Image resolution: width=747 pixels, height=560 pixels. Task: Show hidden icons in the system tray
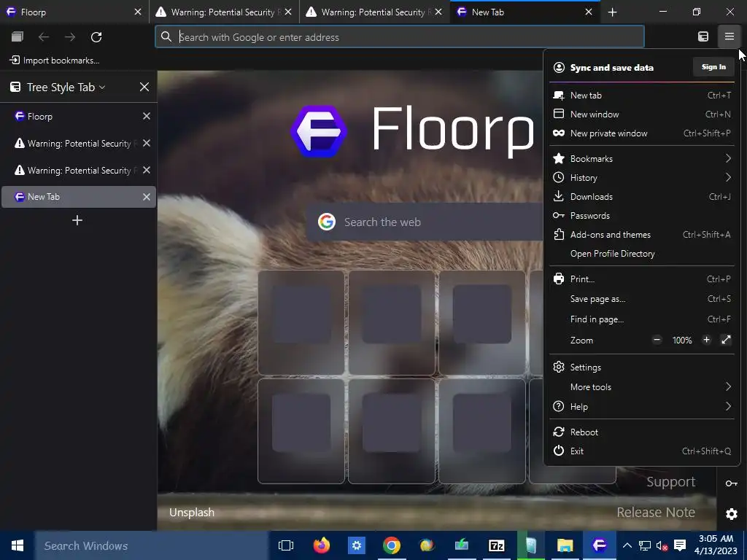pyautogui.click(x=627, y=545)
